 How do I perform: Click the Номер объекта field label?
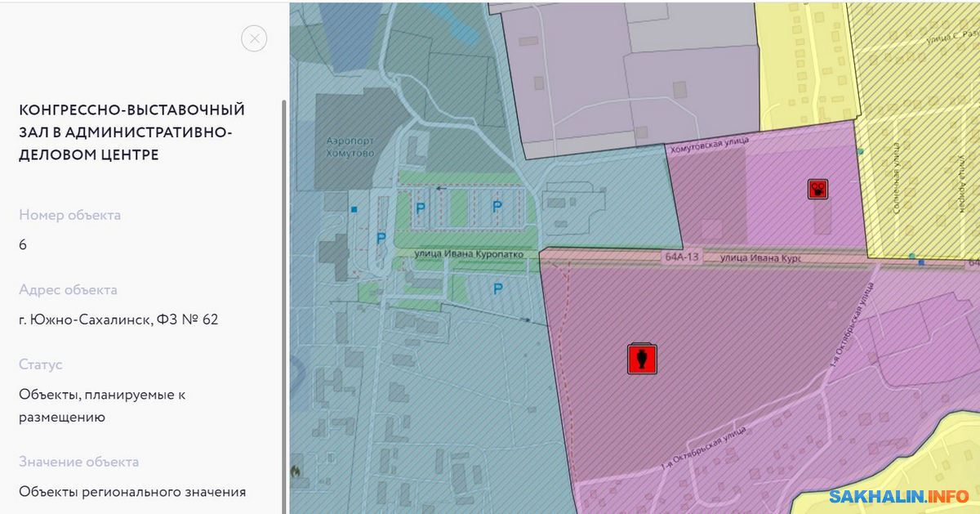click(69, 215)
